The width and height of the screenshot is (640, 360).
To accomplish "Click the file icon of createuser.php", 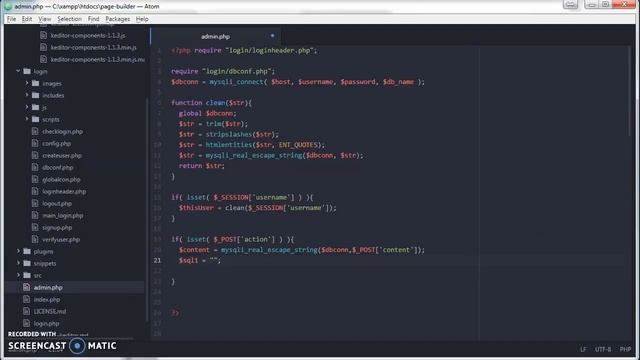I will pyautogui.click(x=35, y=156).
